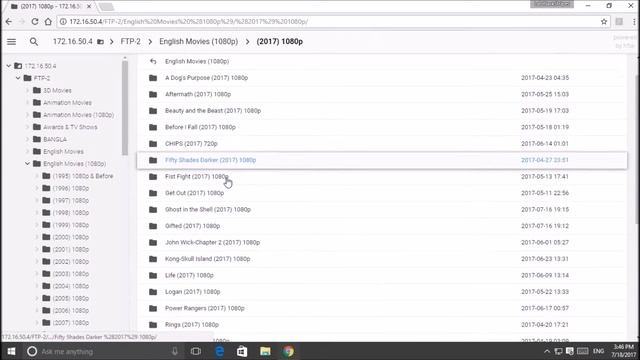The image size is (640, 360).
Task: Show hidden system tray icons chevron
Action: tap(547, 351)
